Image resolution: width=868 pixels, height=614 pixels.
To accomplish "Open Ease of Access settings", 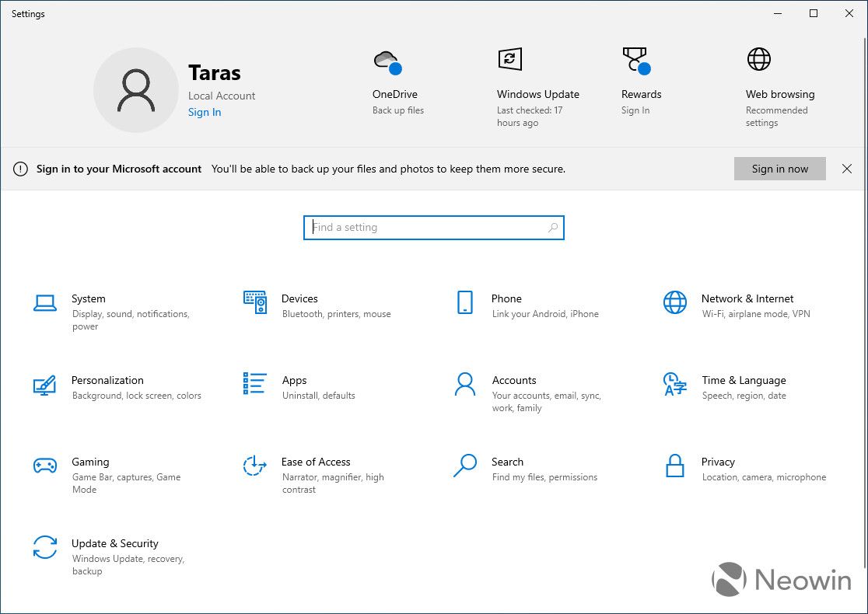I will click(316, 462).
